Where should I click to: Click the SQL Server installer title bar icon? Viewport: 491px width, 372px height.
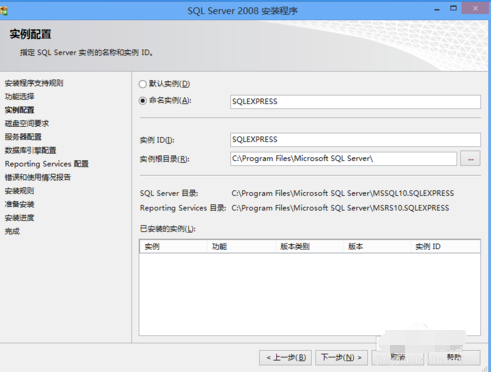tap(4, 11)
